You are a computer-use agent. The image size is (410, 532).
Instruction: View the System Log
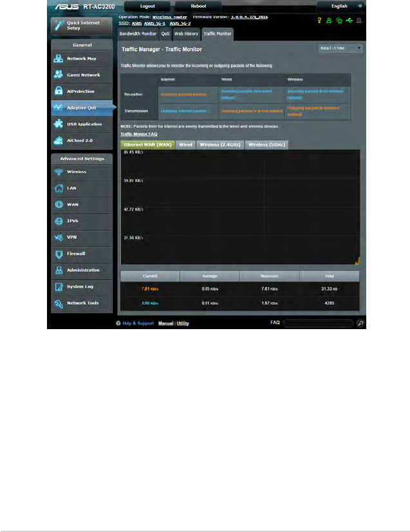click(81, 287)
